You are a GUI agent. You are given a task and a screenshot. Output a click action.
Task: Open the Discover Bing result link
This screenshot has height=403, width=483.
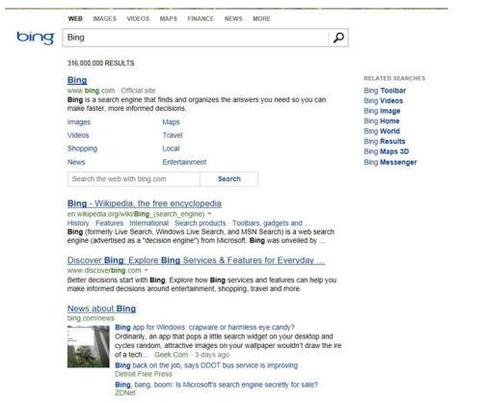(196, 260)
